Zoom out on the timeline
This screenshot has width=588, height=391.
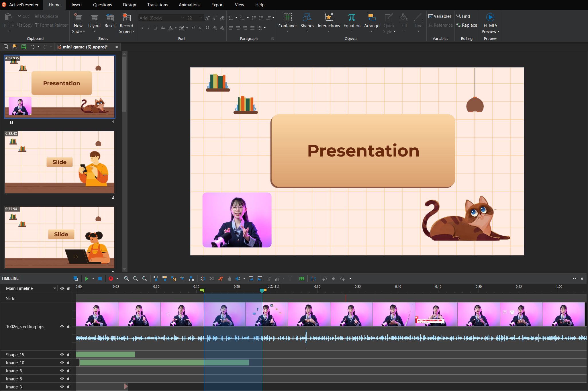(135, 279)
